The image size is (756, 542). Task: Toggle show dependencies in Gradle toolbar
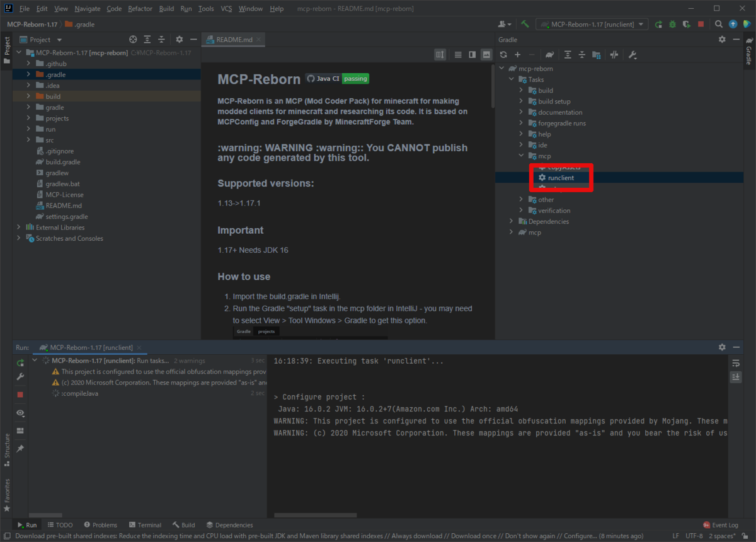pyautogui.click(x=596, y=55)
